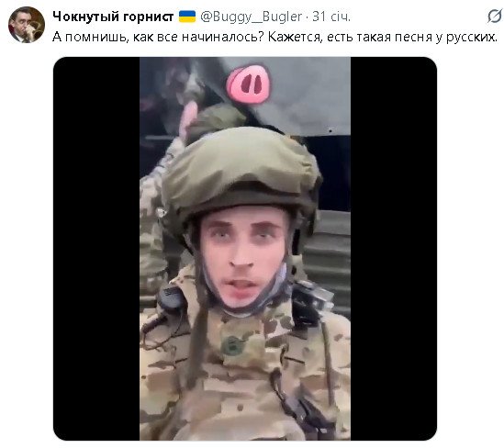The image size is (504, 448).
Task: Open the Чокнутый горнист profile name link
Action: [113, 17]
